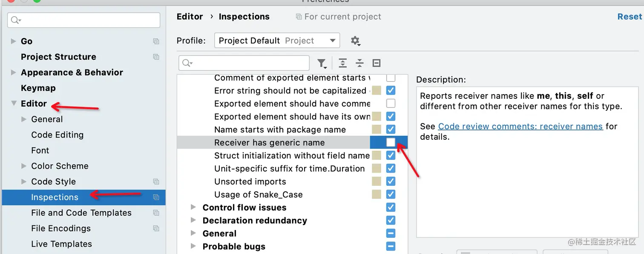Image resolution: width=644 pixels, height=254 pixels.
Task: Click the project icon beside Code Style
Action: click(156, 182)
